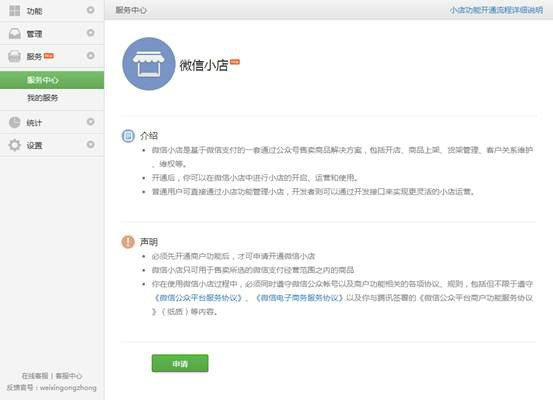553x400 pixels.
Task: Click the 介绍 heading
Action: (149, 136)
